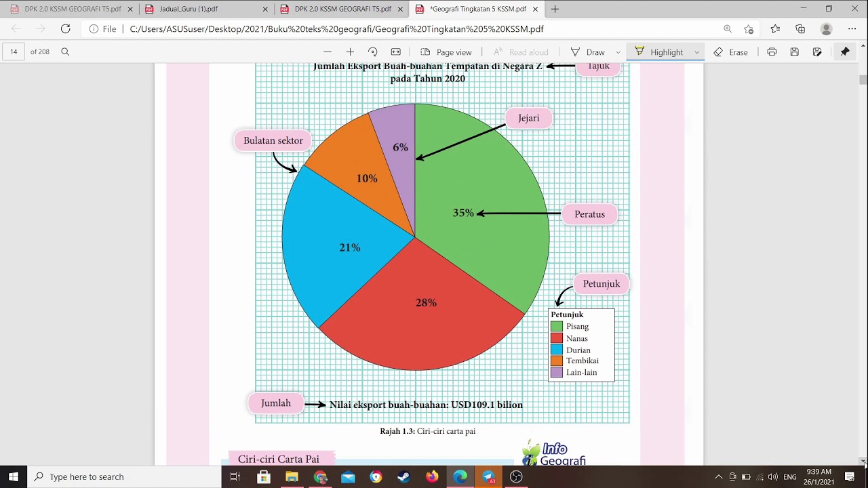Select the Erase tool
The height and width of the screenshot is (488, 868).
(x=731, y=52)
